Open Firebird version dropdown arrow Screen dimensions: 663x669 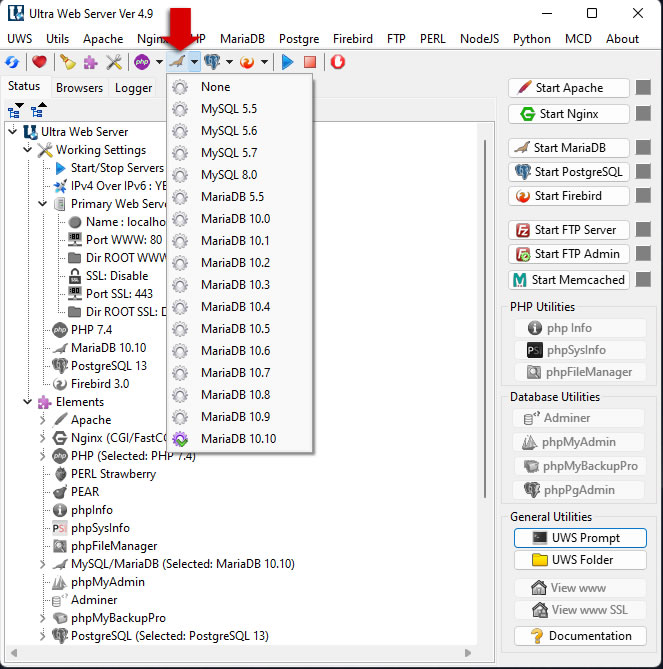pyautogui.click(x=265, y=62)
